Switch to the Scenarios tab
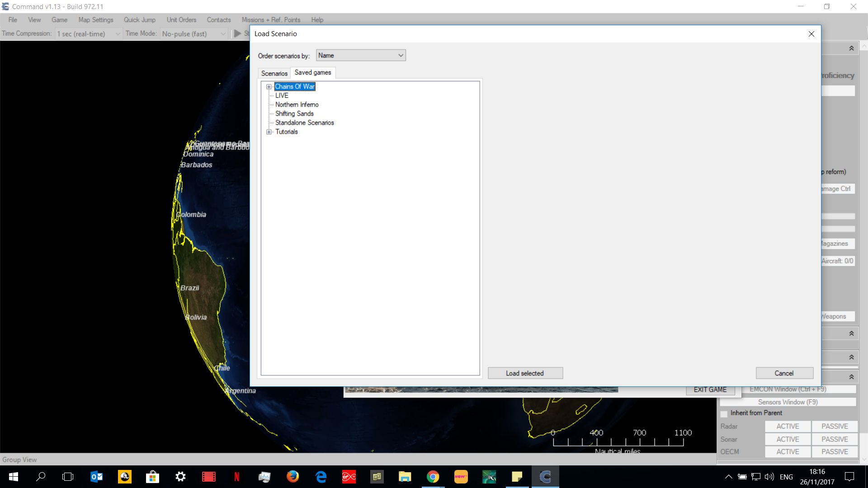This screenshot has width=868, height=488. pos(274,73)
